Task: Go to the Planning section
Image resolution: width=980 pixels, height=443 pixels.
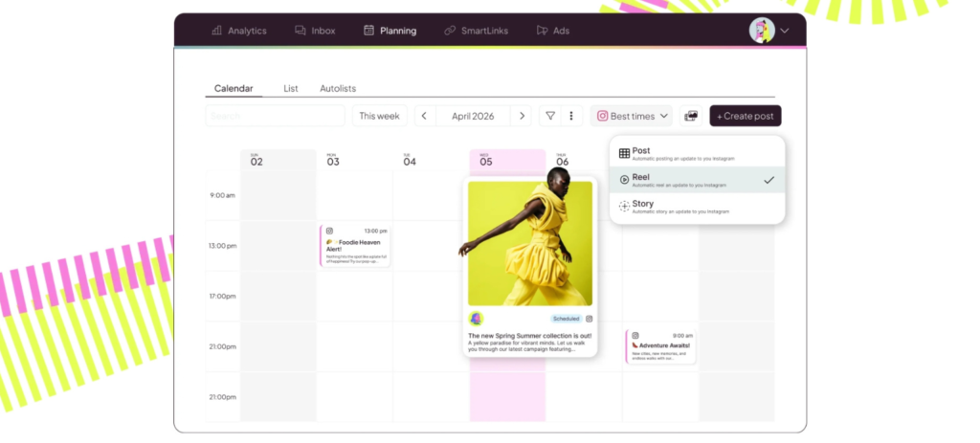Action: pos(390,31)
